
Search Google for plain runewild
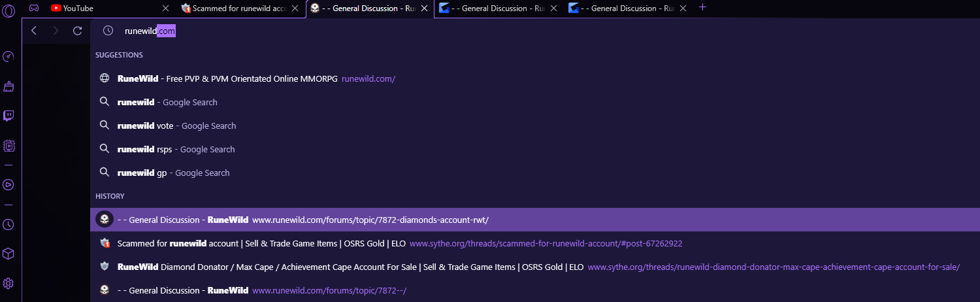534,102
